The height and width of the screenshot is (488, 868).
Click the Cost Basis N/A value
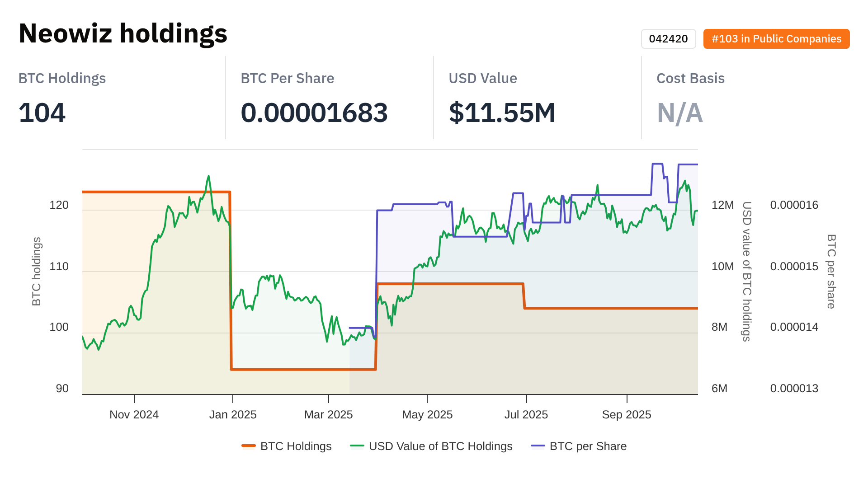[x=679, y=113]
